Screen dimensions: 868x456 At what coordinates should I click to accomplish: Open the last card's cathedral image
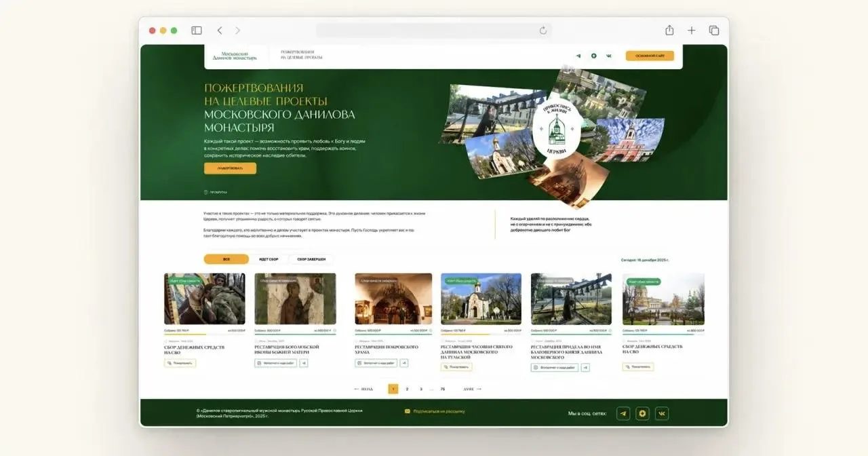pos(663,299)
